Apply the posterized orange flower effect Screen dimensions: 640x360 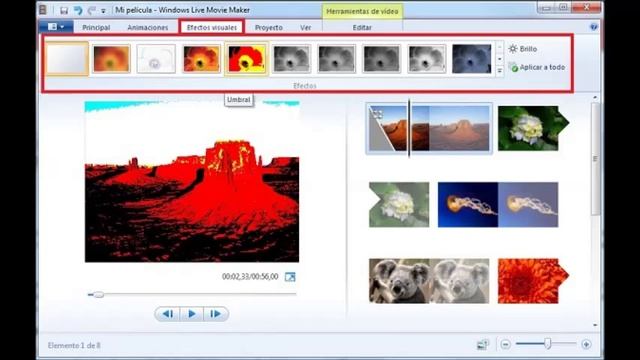tap(201, 59)
